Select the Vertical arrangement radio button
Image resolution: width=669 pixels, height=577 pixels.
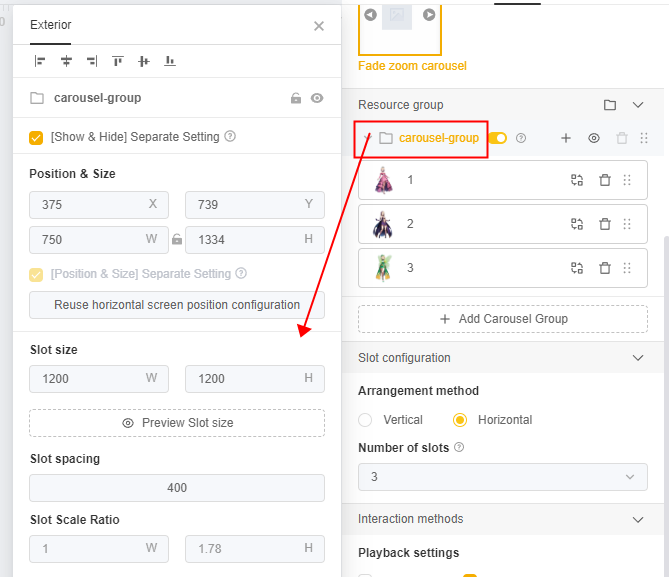[x=365, y=420]
